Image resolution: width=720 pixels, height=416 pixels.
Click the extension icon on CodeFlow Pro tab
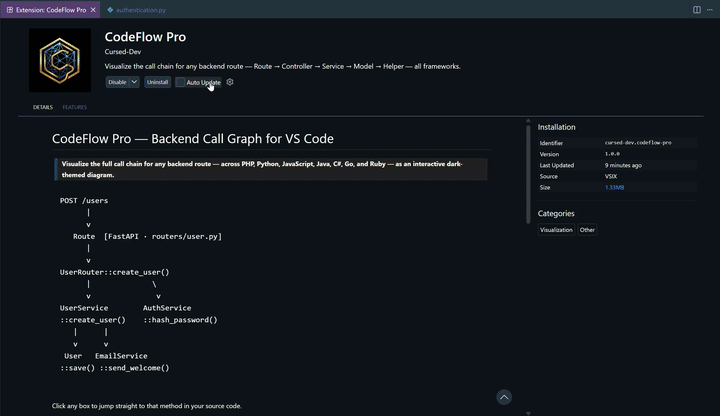(10, 10)
